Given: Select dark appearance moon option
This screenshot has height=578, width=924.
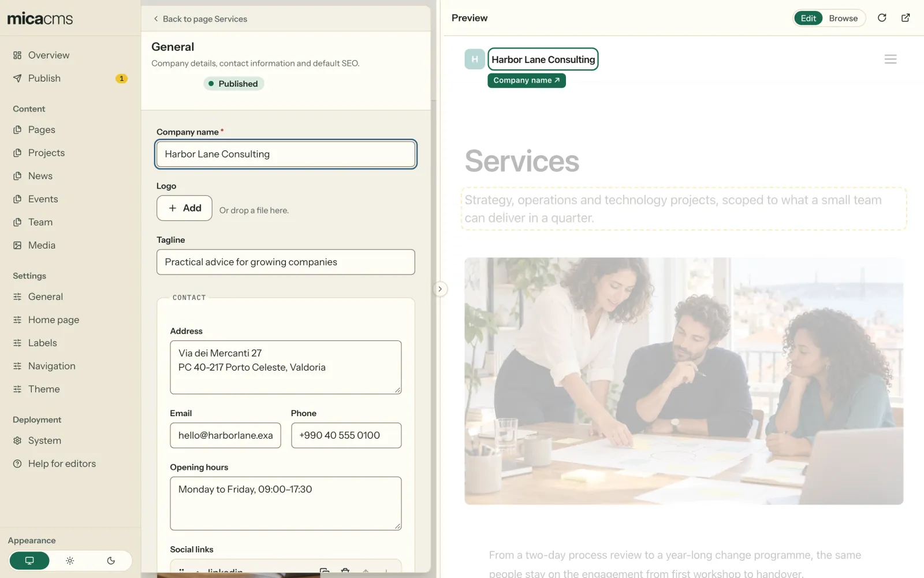Looking at the screenshot, I should point(111,561).
